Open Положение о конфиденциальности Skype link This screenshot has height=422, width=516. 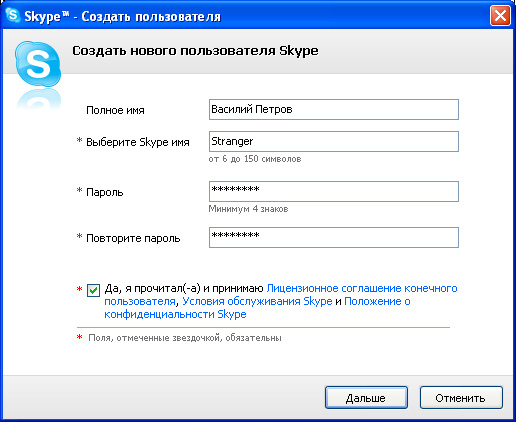click(257, 308)
